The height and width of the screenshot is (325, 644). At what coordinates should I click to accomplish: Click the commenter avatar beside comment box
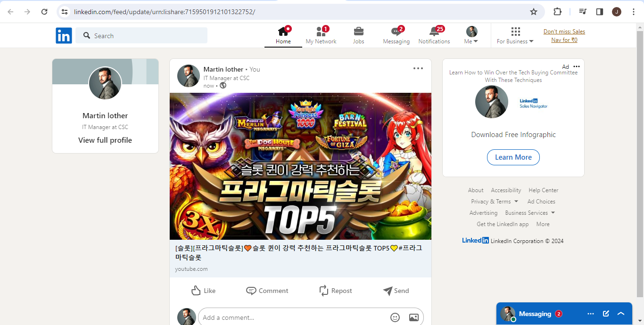point(187,317)
